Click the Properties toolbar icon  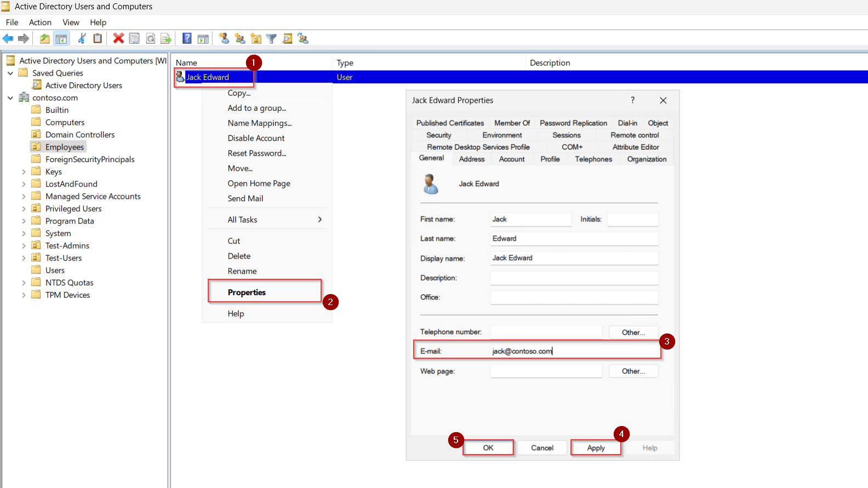click(134, 38)
